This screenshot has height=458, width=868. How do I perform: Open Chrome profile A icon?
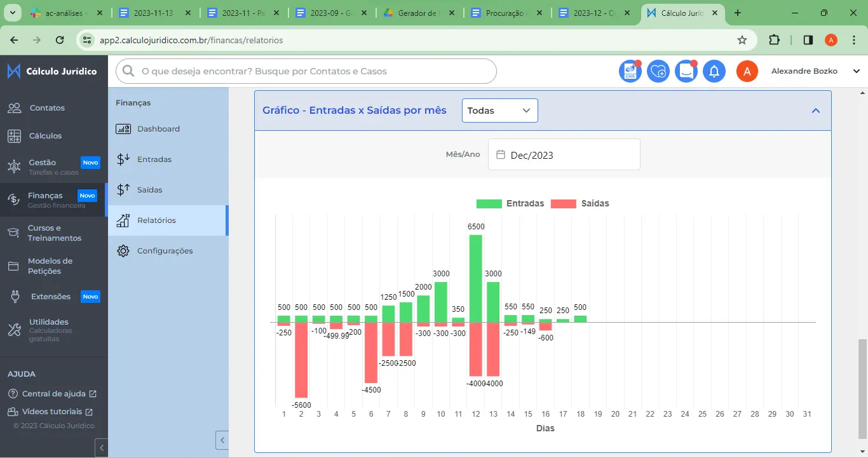pos(831,40)
